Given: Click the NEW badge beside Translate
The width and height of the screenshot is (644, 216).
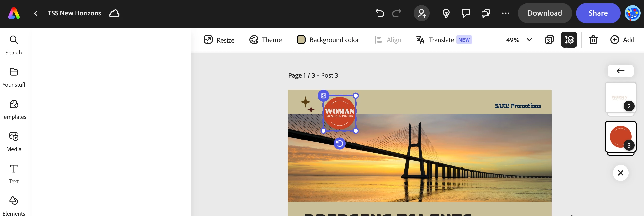Looking at the screenshot, I should pos(464,40).
